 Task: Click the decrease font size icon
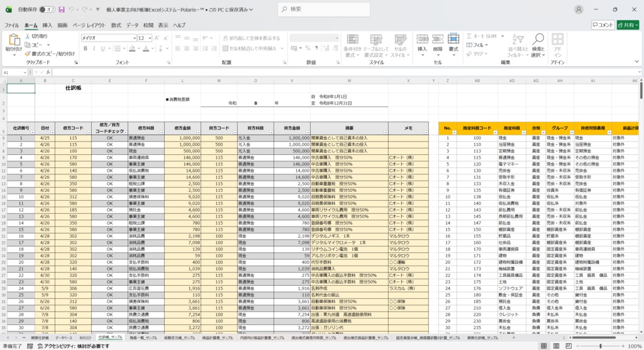point(166,38)
